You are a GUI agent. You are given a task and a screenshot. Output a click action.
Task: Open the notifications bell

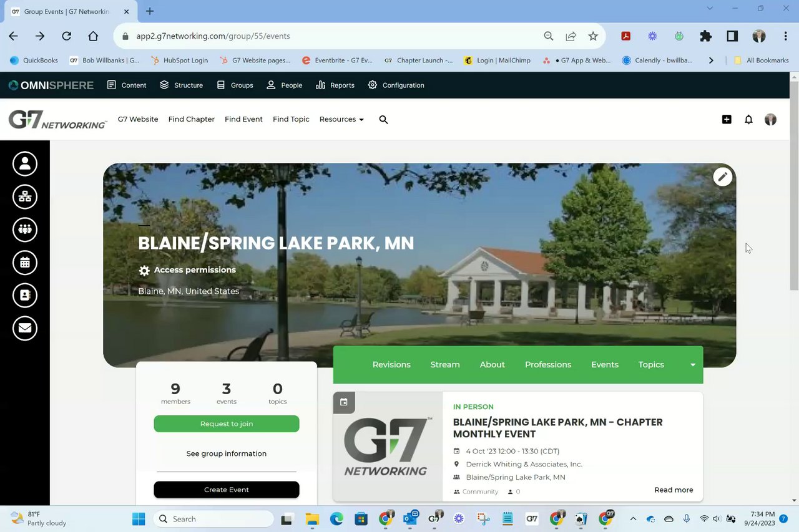[748, 119]
